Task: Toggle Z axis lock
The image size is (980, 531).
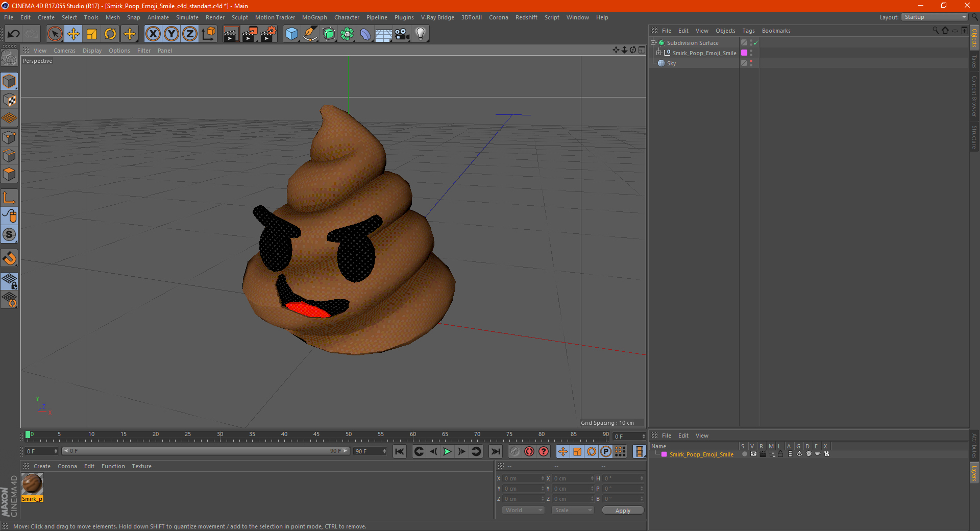Action: pyautogui.click(x=190, y=34)
